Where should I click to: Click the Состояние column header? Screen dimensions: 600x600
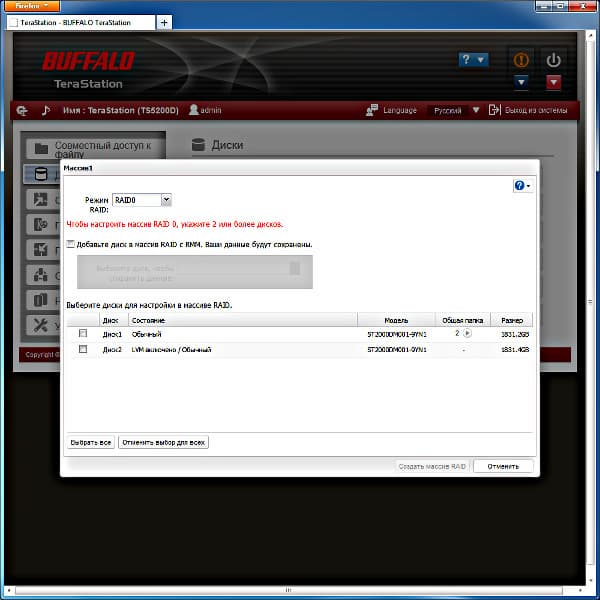pos(243,320)
